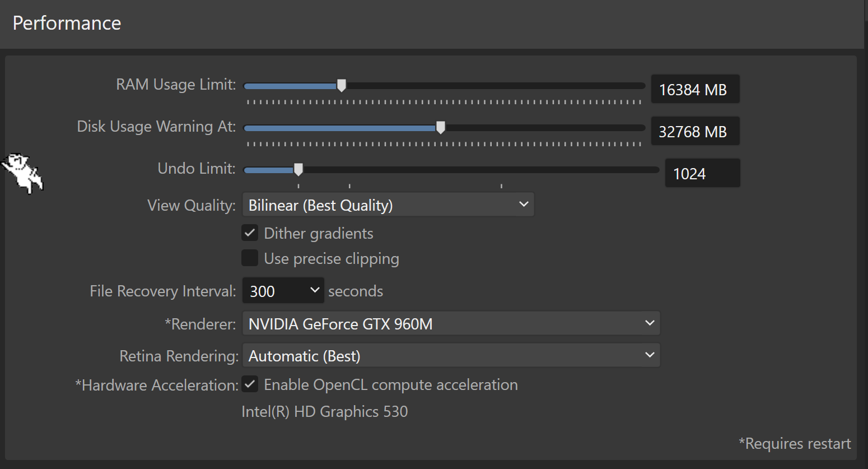868x469 pixels.
Task: Uncheck the Dither gradients option
Action: (250, 233)
